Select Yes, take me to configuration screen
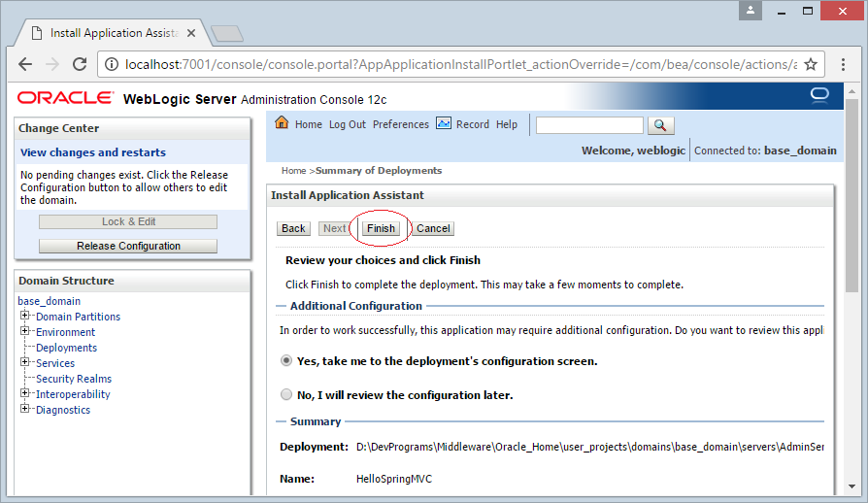This screenshot has width=868, height=503. click(286, 361)
